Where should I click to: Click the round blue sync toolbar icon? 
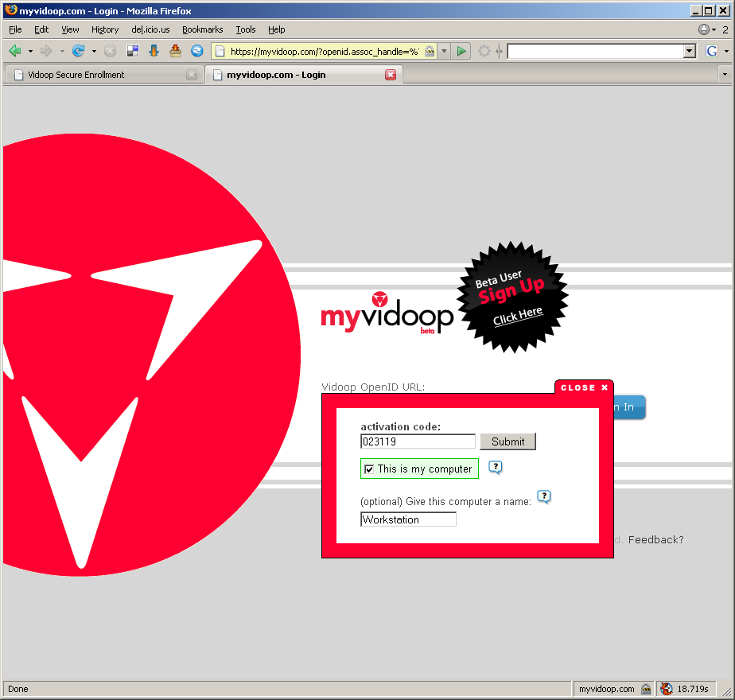pos(197,51)
